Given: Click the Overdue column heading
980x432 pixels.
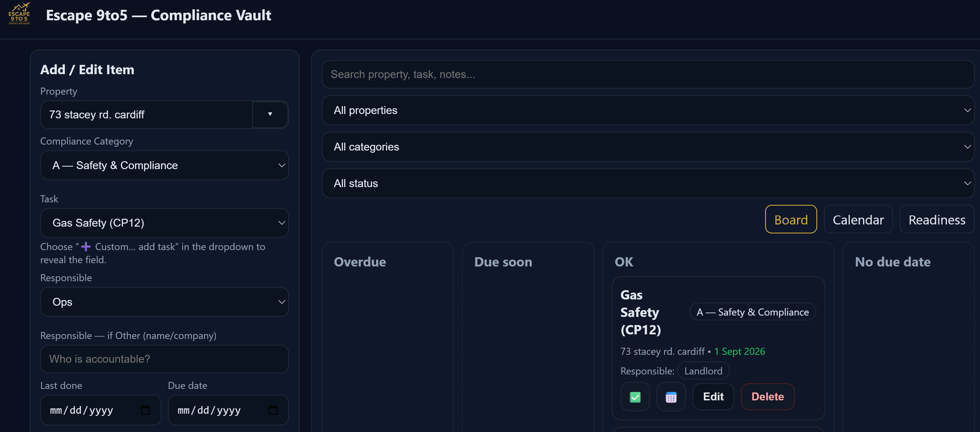Looking at the screenshot, I should (x=360, y=262).
